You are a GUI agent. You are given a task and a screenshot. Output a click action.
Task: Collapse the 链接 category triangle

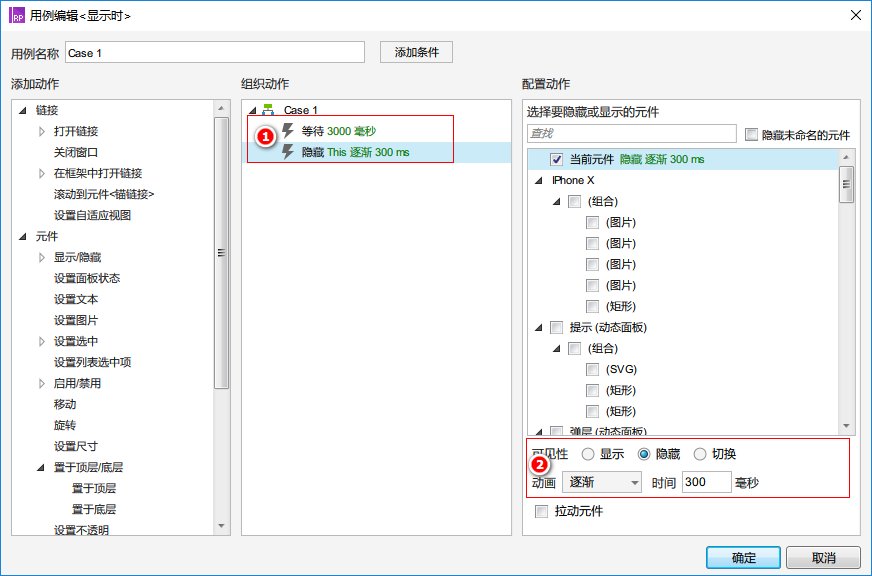[24, 111]
